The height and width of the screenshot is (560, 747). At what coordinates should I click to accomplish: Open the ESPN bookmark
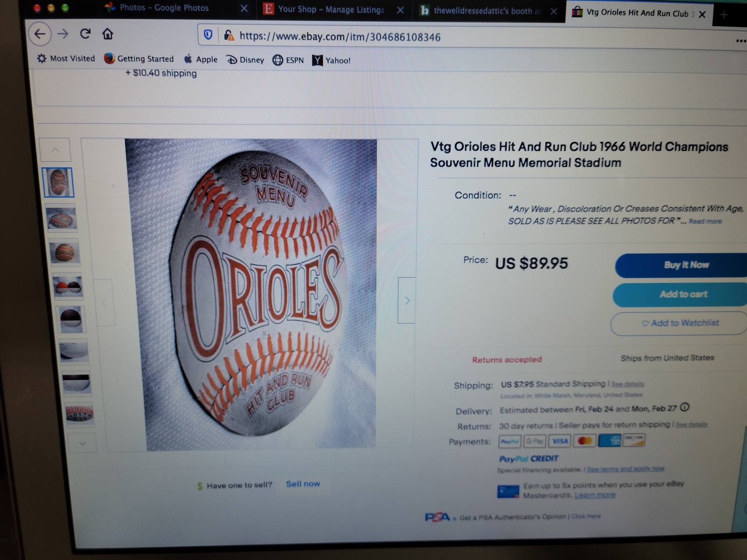pos(288,60)
